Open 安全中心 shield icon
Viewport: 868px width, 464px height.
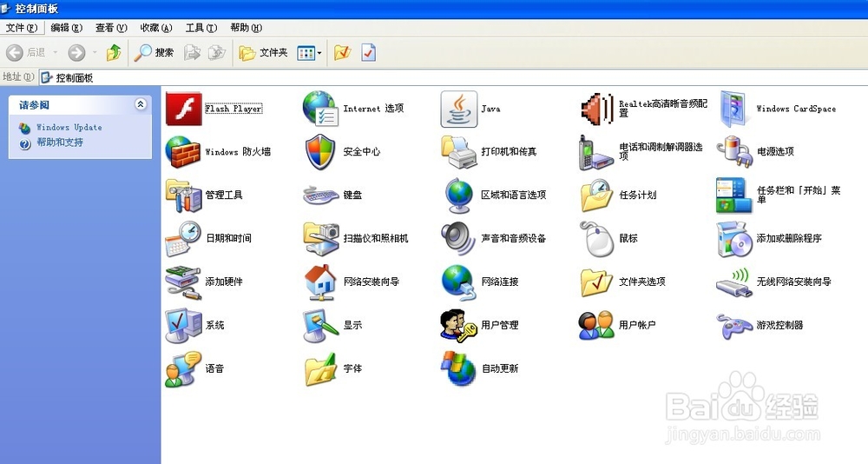320,152
